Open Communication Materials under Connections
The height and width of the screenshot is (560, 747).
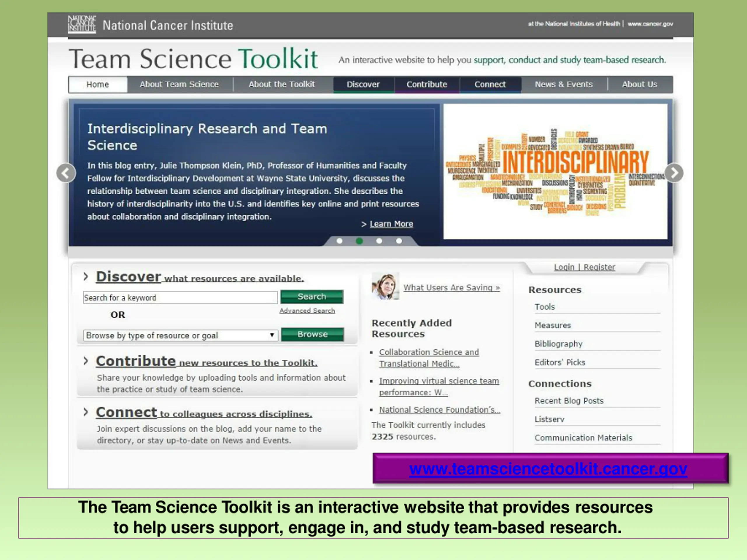(583, 438)
